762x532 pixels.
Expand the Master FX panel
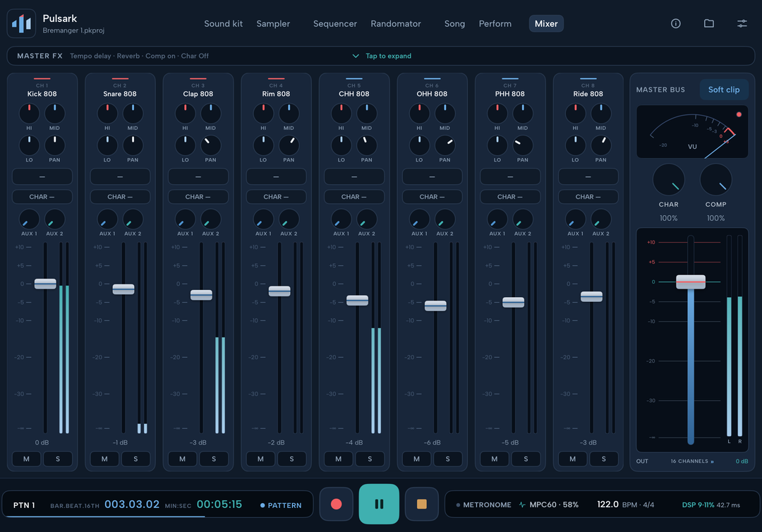coord(382,56)
